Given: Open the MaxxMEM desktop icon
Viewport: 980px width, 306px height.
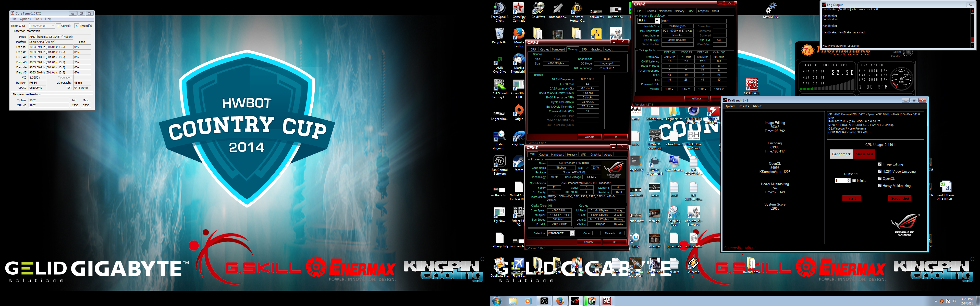Looking at the screenshot, I should [771, 10].
